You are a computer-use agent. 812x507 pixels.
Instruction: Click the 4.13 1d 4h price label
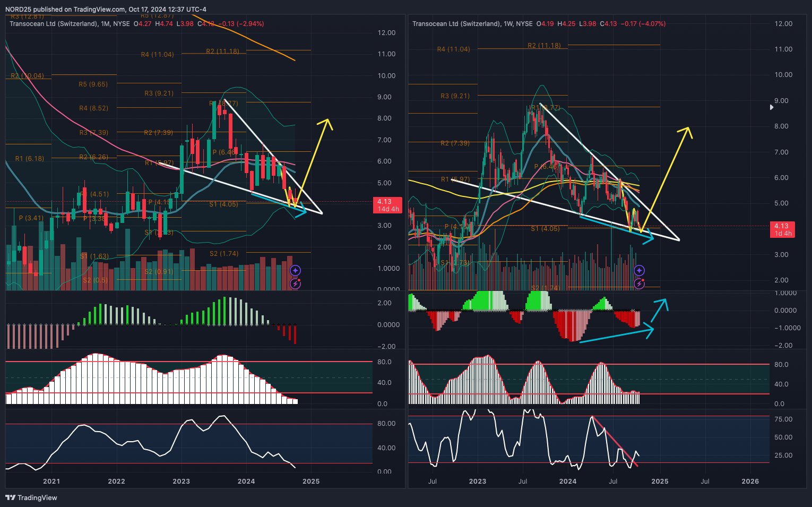(x=781, y=229)
